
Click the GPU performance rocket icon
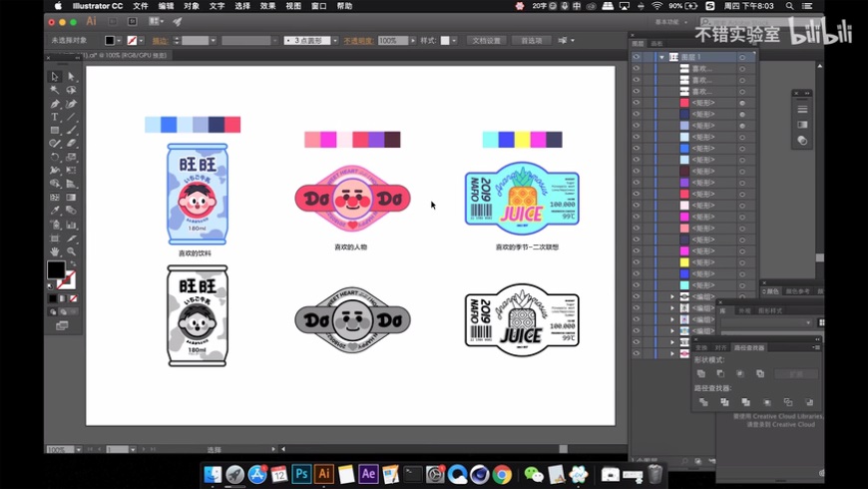[x=178, y=22]
